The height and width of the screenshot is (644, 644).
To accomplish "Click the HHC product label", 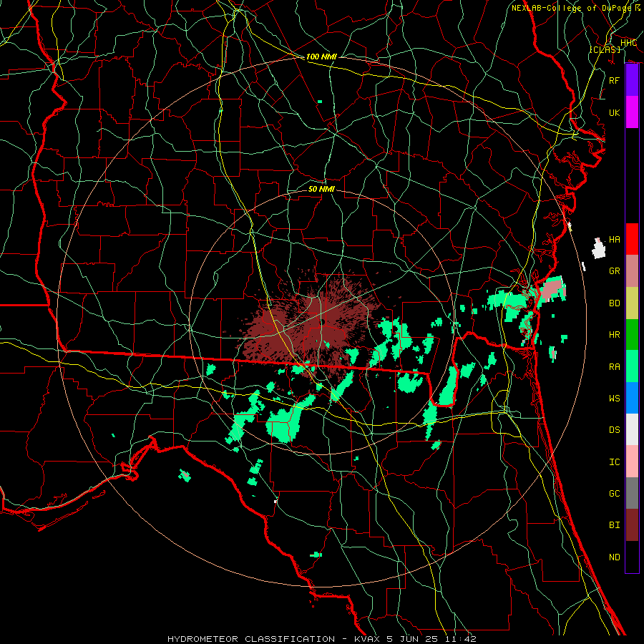I will [628, 43].
